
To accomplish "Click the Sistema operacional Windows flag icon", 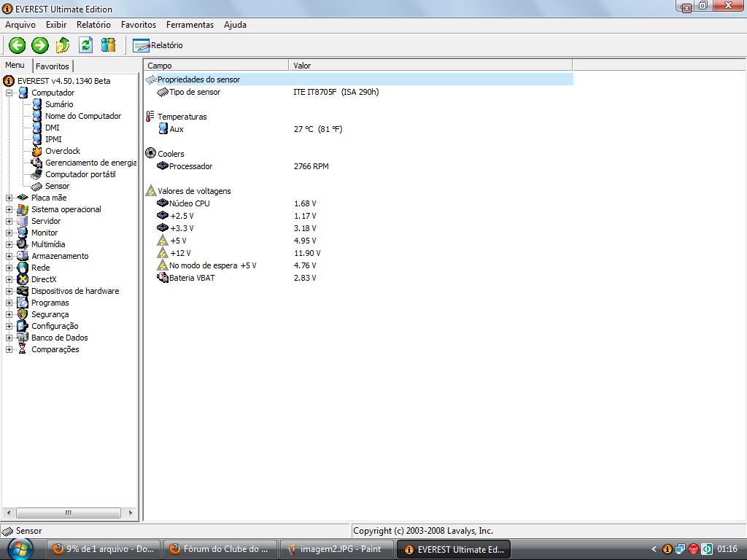I will click(x=23, y=209).
